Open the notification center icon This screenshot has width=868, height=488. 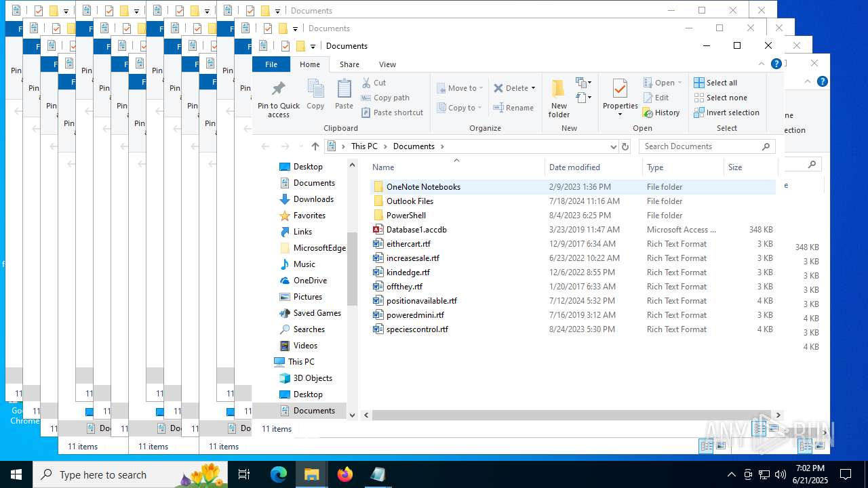click(846, 474)
